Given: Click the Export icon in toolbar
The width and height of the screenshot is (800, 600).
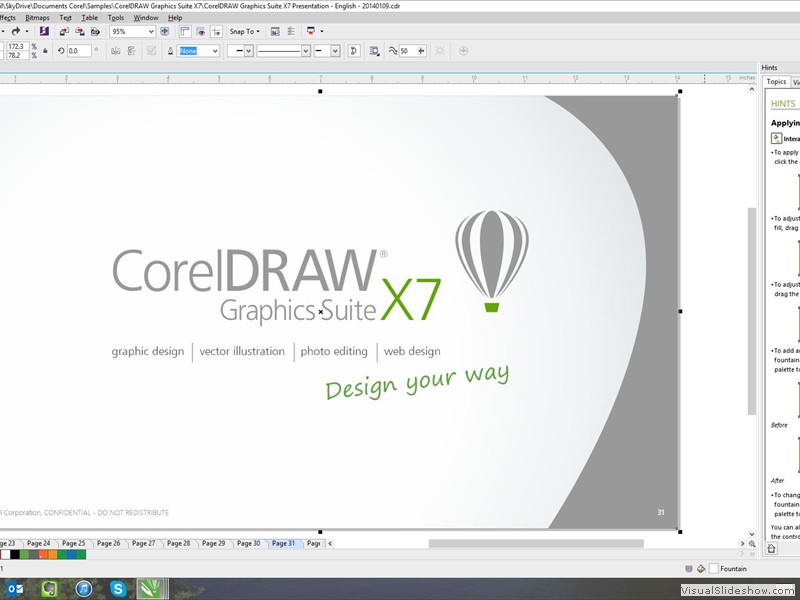Looking at the screenshot, I should (x=80, y=32).
